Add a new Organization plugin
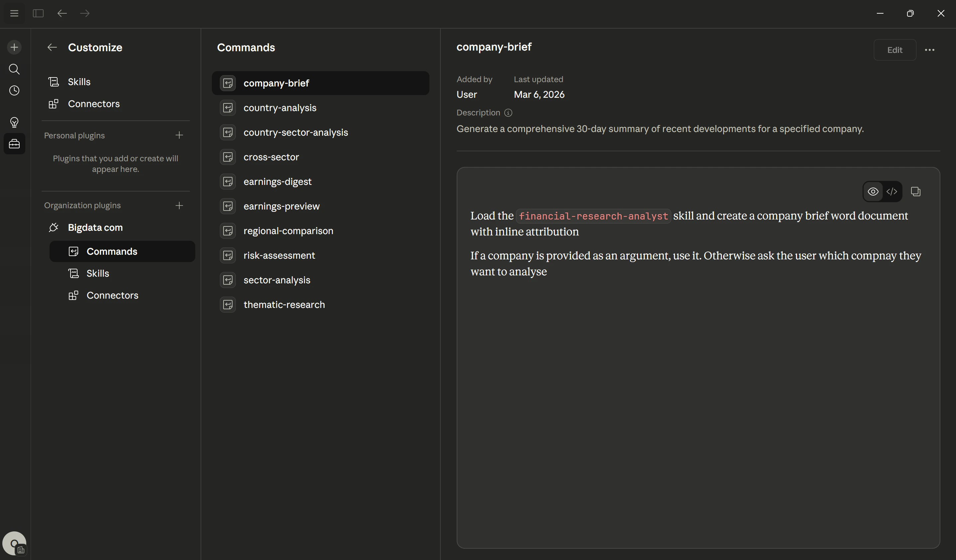This screenshot has height=560, width=956. pos(179,206)
